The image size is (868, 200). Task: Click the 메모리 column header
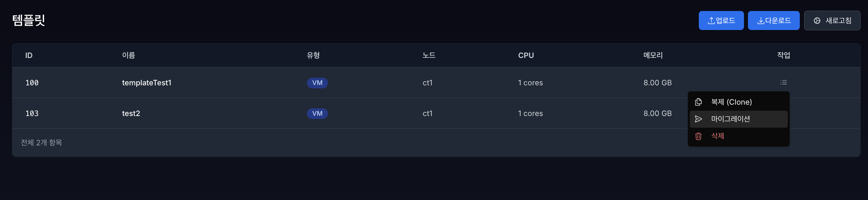pos(653,55)
